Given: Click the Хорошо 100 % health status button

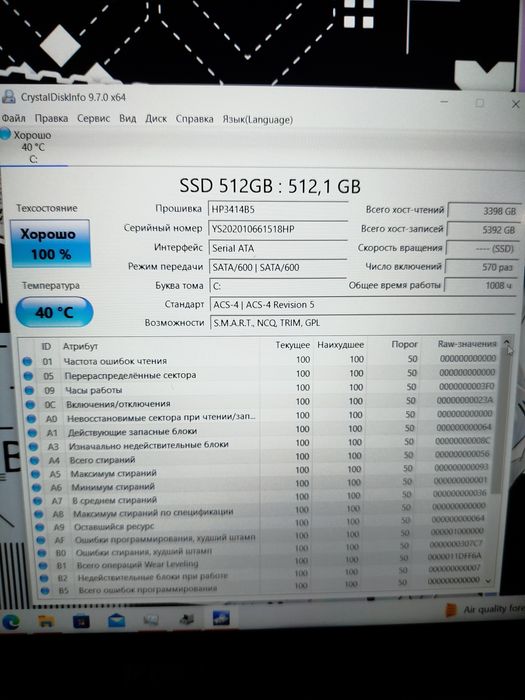Looking at the screenshot, I should pos(50,244).
